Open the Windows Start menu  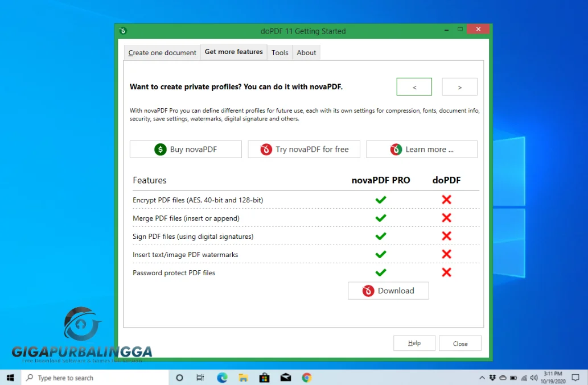[x=10, y=378]
